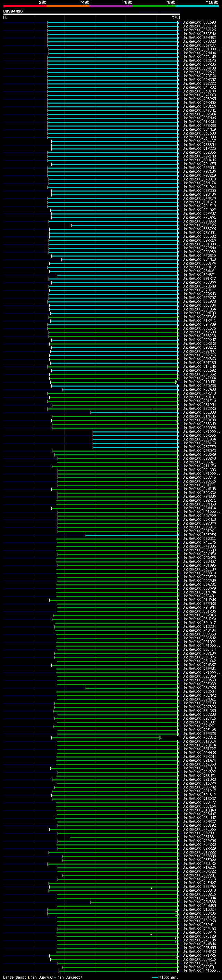Select label UniRef100_C0L8G8

(199, 412)
